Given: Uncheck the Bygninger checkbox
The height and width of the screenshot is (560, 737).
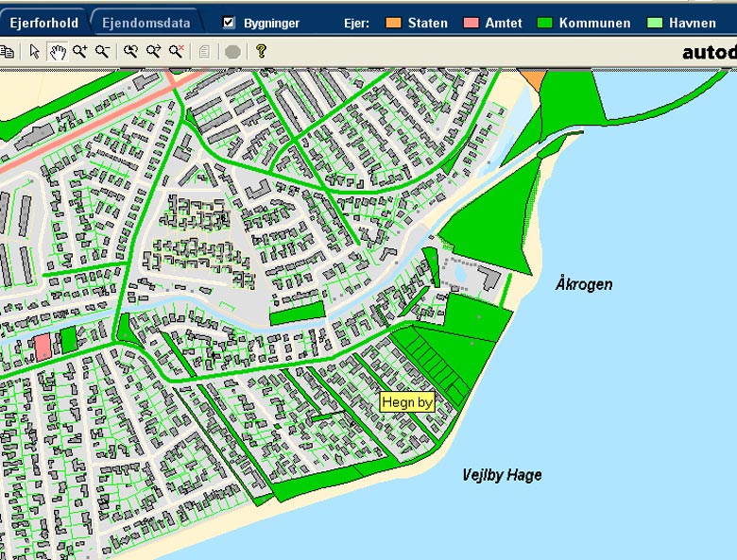Looking at the screenshot, I should tap(229, 22).
